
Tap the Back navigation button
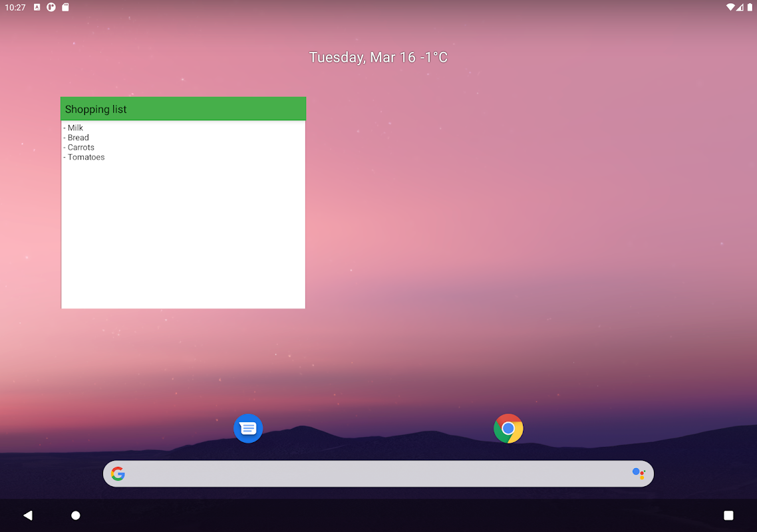coord(28,515)
